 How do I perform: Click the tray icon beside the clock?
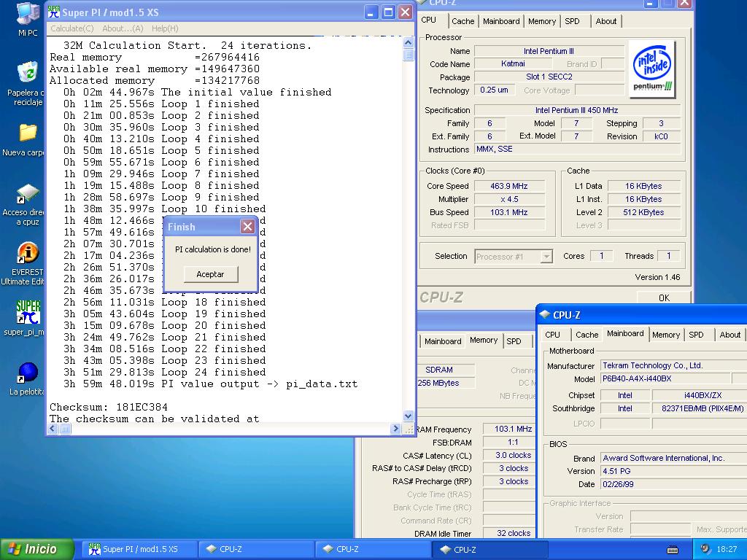(x=705, y=549)
